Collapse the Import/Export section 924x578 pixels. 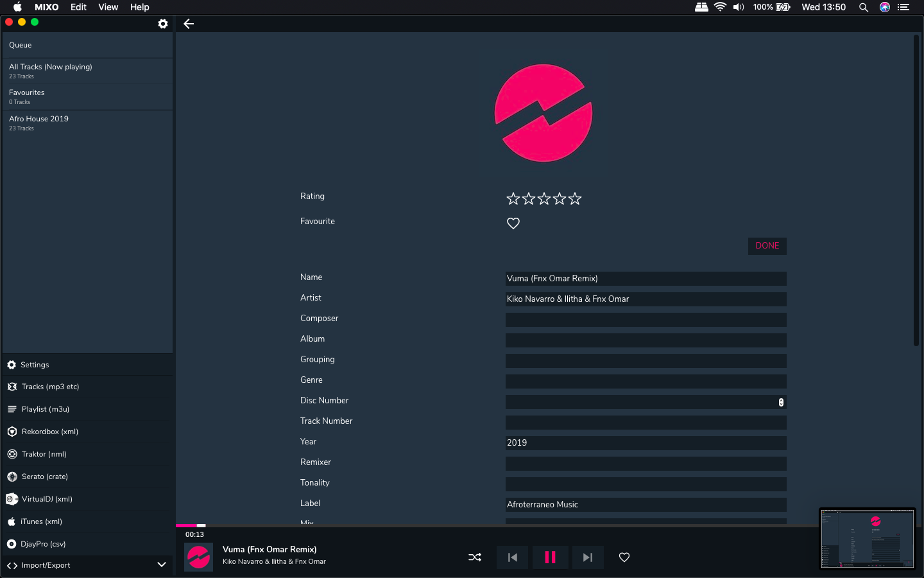(x=162, y=565)
